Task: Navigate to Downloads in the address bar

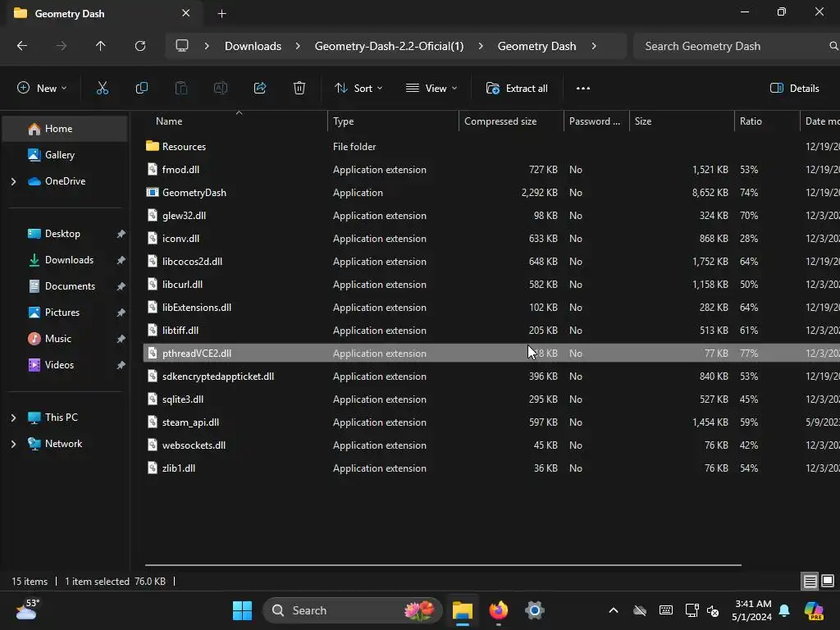Action: (253, 46)
